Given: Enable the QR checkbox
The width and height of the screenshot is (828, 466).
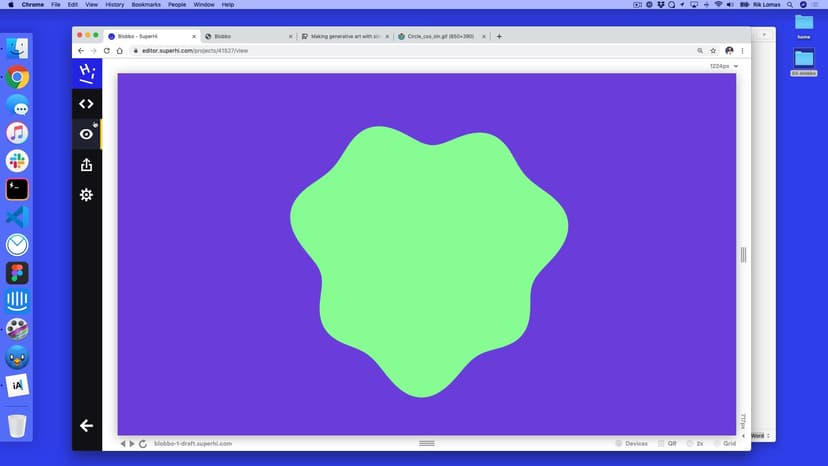Looking at the screenshot, I should [660, 443].
